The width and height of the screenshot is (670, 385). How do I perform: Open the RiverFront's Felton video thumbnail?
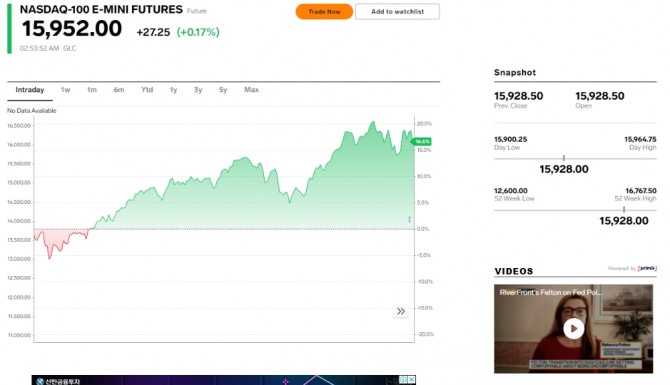coord(573,329)
